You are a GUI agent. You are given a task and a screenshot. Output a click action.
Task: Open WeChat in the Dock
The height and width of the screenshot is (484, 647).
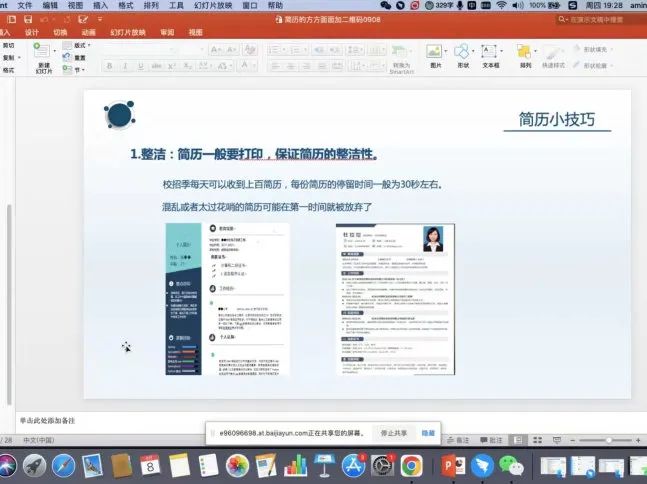point(511,465)
